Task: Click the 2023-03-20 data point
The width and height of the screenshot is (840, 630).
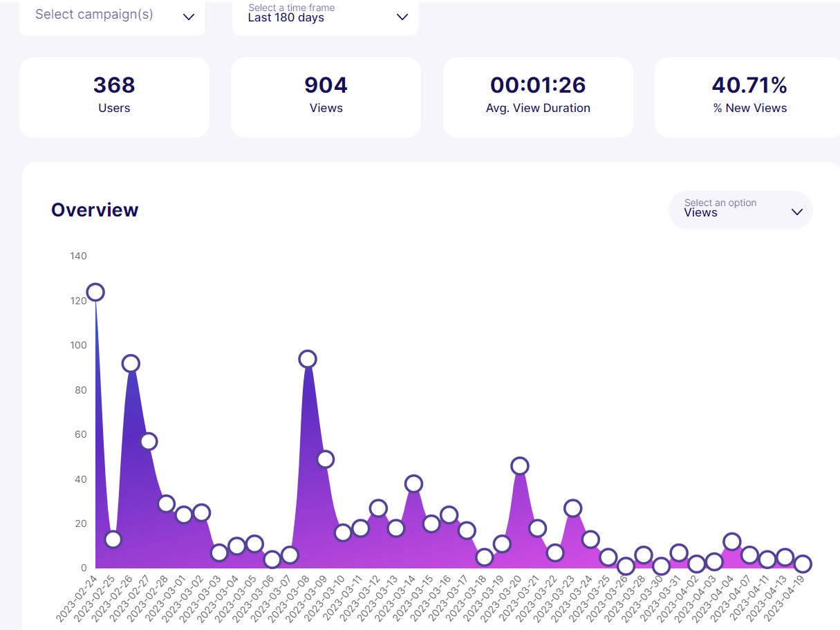Action: (520, 466)
